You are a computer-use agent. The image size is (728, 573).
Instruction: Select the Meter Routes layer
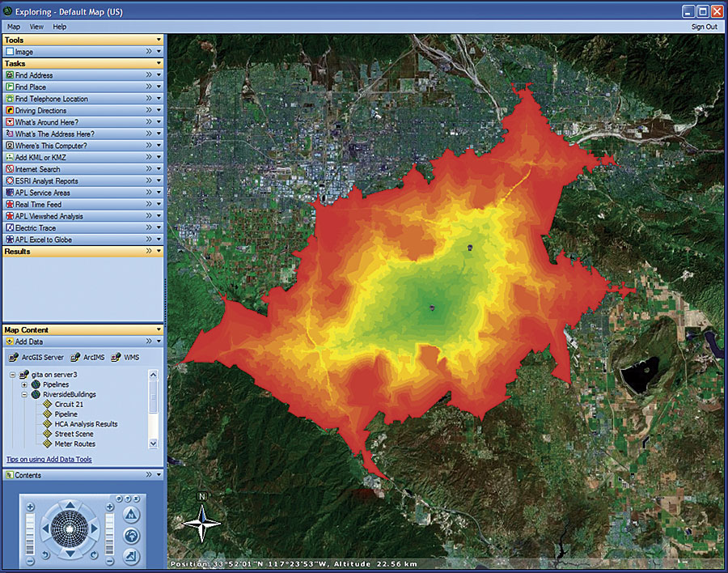pyautogui.click(x=74, y=444)
